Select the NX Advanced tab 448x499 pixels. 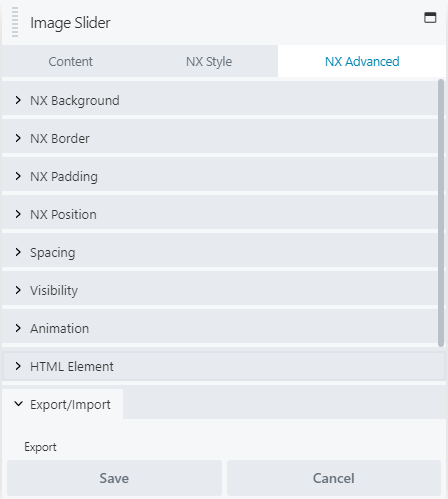click(x=362, y=61)
